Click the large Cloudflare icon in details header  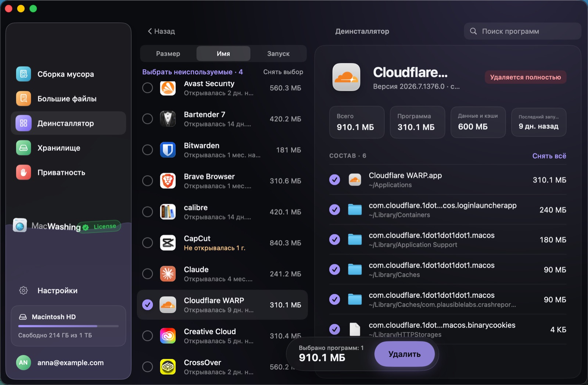pos(347,77)
